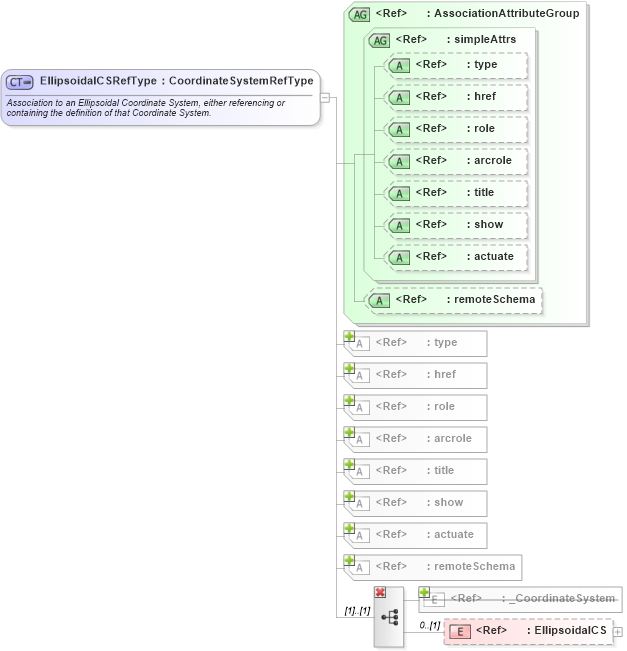The width and height of the screenshot is (627, 651).
Task: Select the green 'href' attribute text
Action: click(x=485, y=96)
